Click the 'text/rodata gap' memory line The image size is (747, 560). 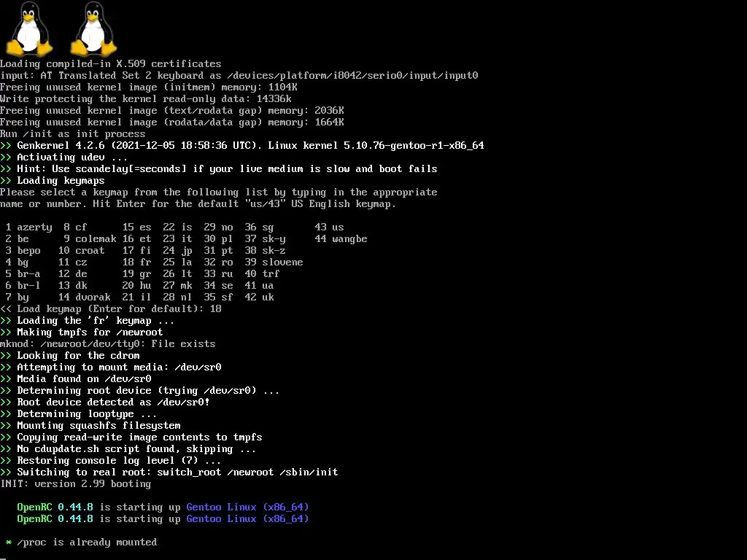click(172, 111)
